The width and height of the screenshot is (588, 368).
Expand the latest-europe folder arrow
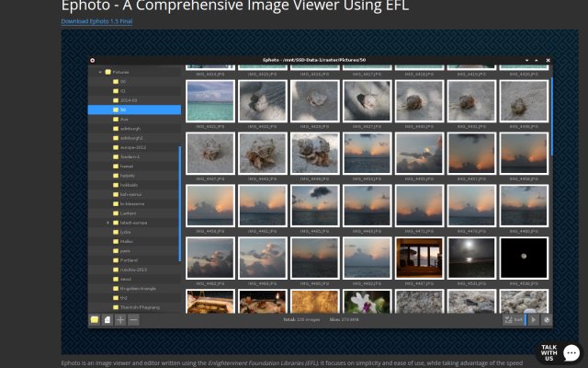click(107, 223)
